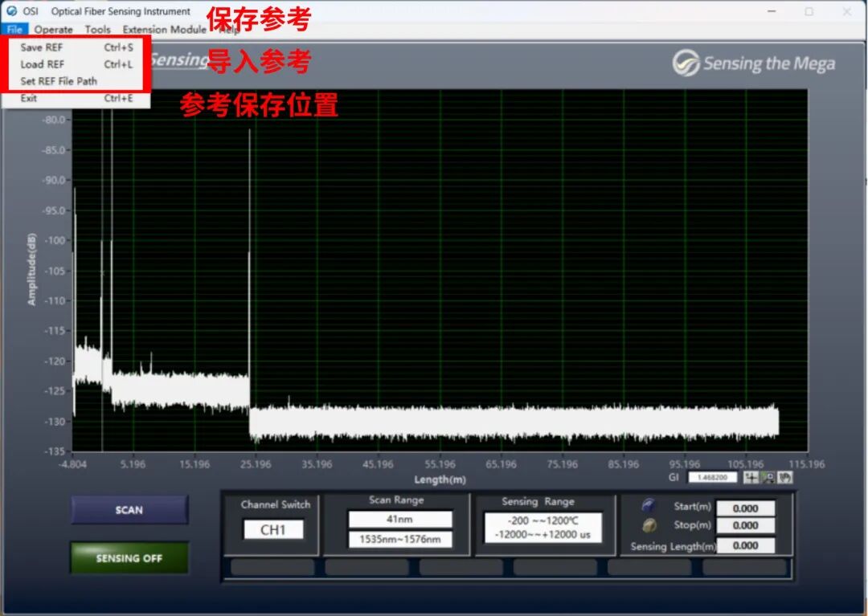Click Exit in the File menu
Viewport: 868px width, 616px height.
[x=29, y=99]
